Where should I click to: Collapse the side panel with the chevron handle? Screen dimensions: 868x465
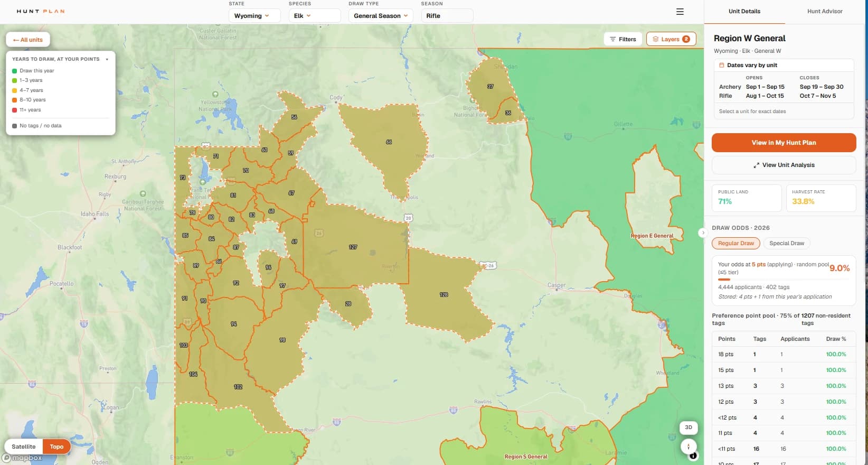[x=702, y=232]
